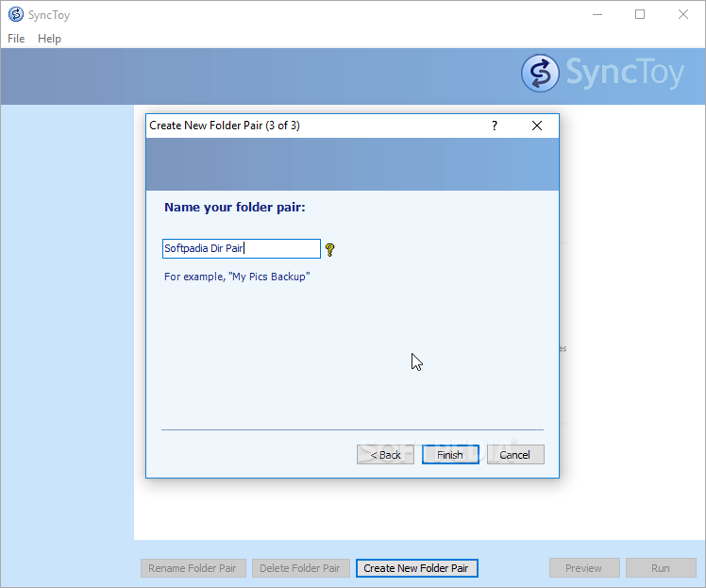The width and height of the screenshot is (706, 588).
Task: Cancel the folder pair wizard
Action: (x=515, y=454)
